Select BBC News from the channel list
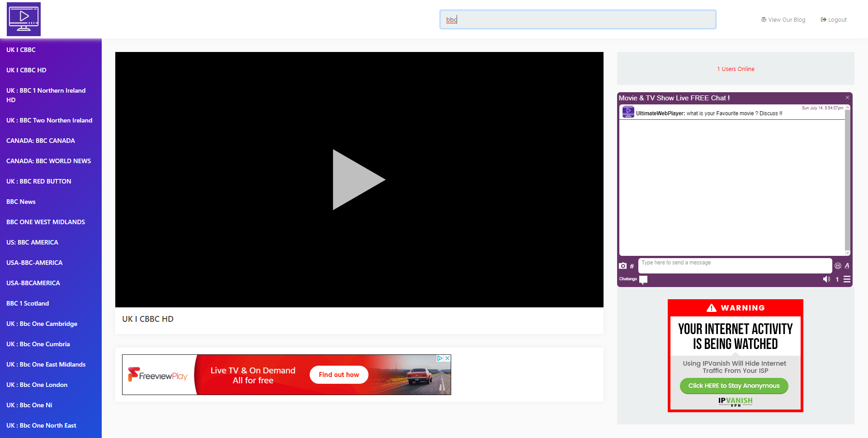 click(21, 202)
